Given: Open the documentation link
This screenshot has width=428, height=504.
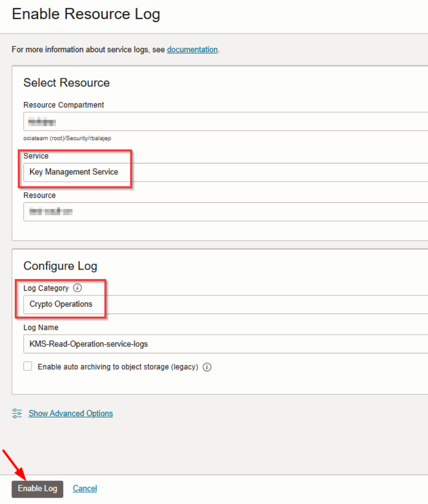Looking at the screenshot, I should point(192,49).
